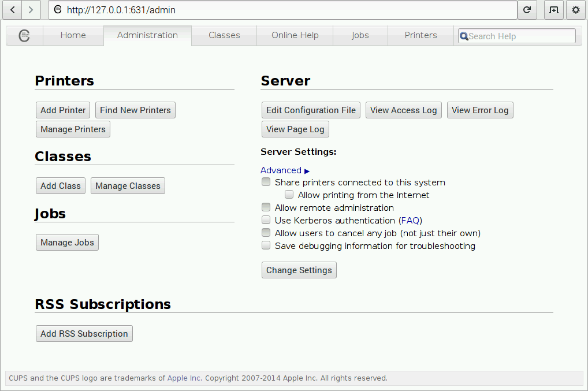The image size is (588, 391).
Task: Click the RSS Subscriptions heading
Action: click(x=103, y=304)
